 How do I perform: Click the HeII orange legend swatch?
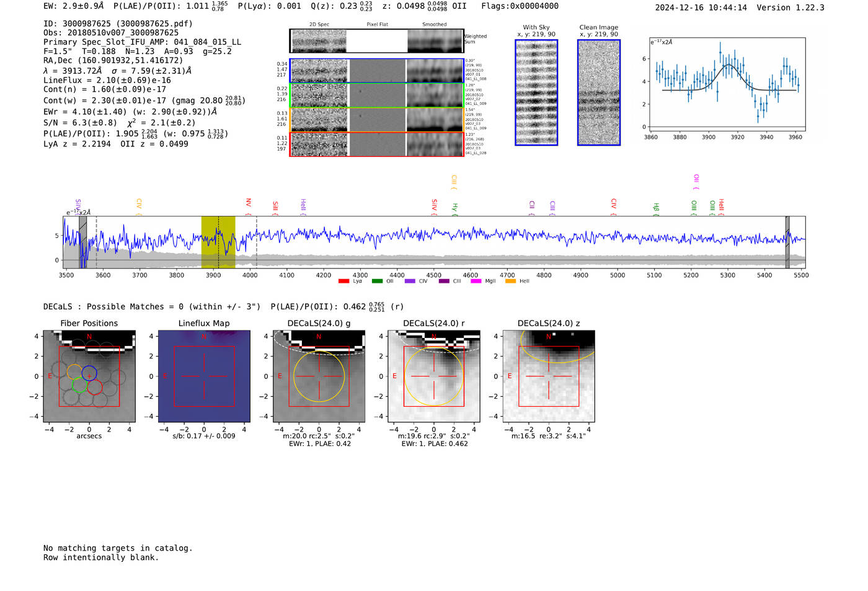510,281
